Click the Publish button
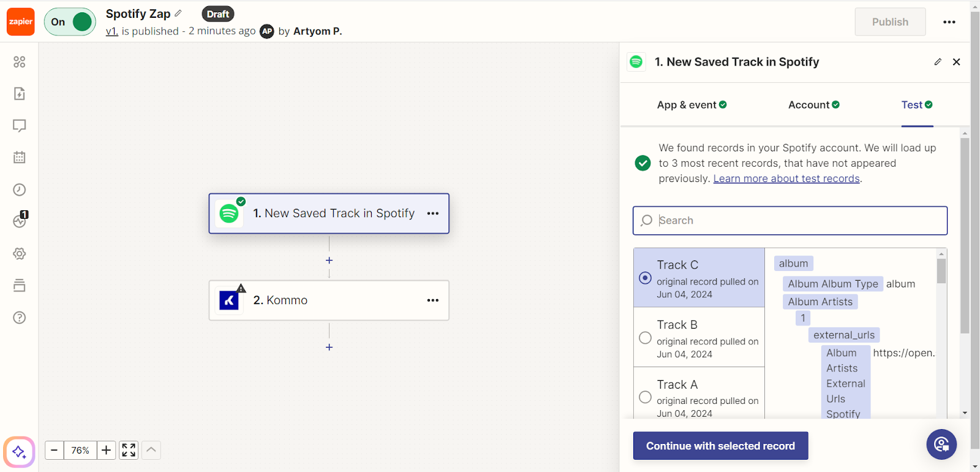The width and height of the screenshot is (980, 472). pyautogui.click(x=890, y=21)
